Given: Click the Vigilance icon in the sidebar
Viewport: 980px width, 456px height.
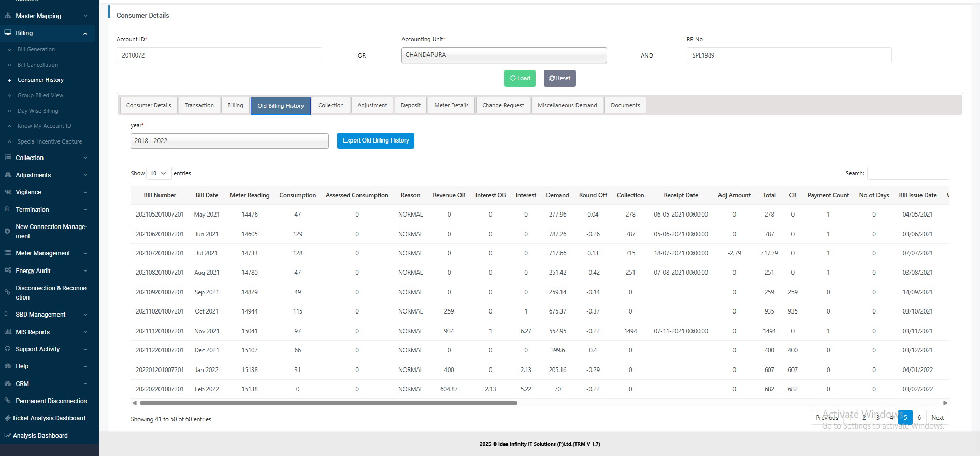Looking at the screenshot, I should coord(8,192).
